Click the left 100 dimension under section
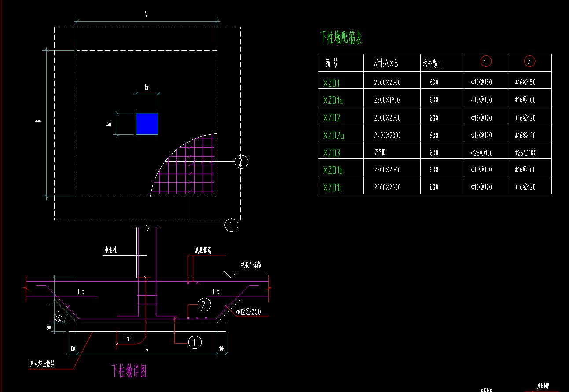 click(73, 348)
